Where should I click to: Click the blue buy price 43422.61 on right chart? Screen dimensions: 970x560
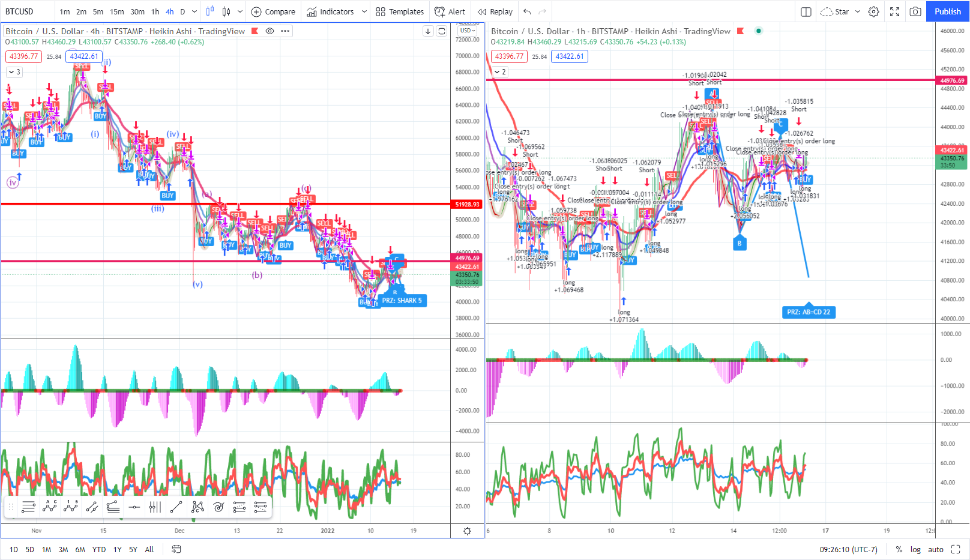[x=570, y=56]
